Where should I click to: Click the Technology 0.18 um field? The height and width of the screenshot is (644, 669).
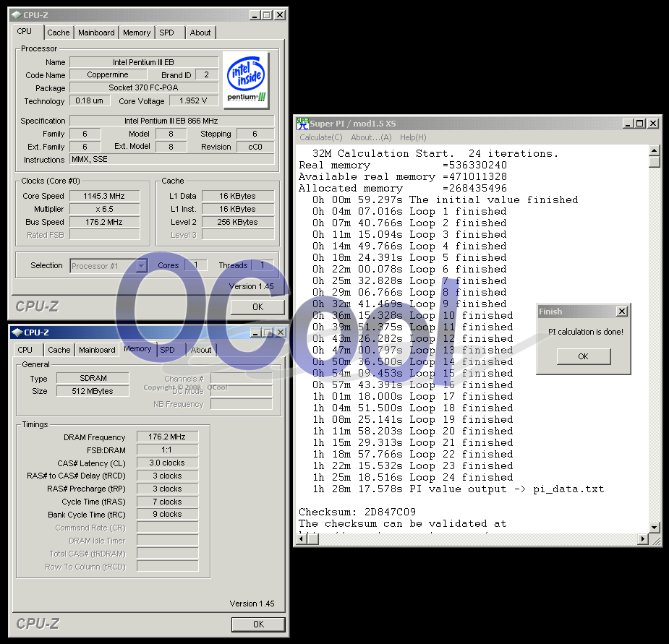pyautogui.click(x=90, y=100)
